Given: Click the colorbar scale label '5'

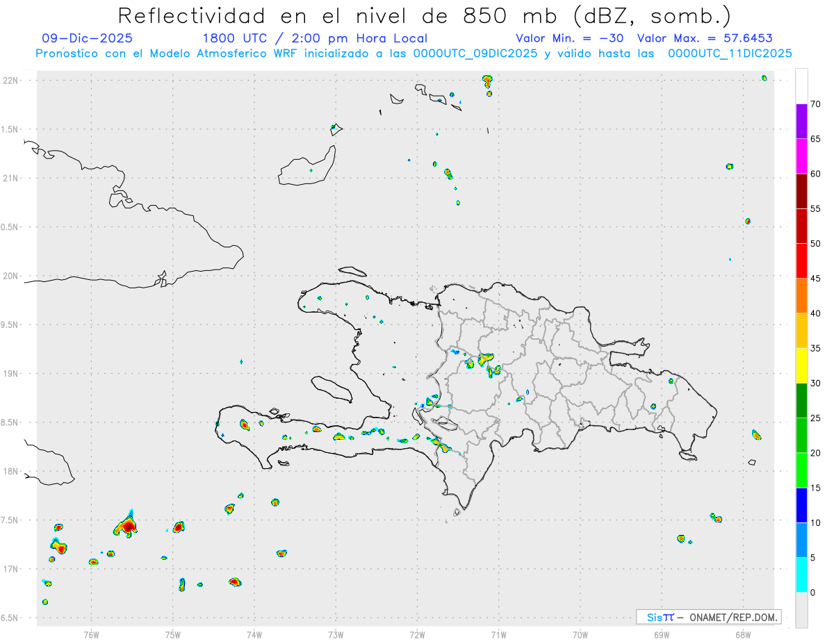Looking at the screenshot, I should click(813, 558).
